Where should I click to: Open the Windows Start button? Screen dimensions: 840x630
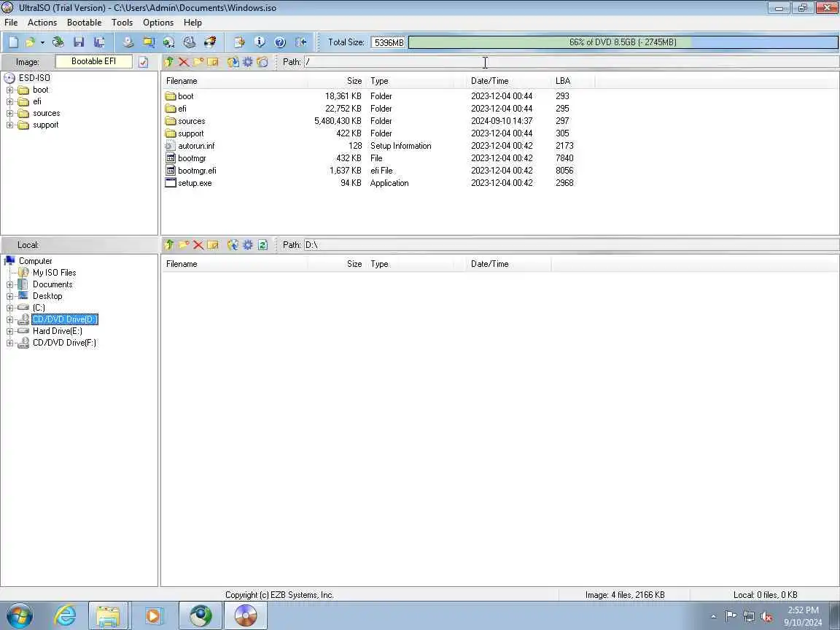tap(19, 615)
